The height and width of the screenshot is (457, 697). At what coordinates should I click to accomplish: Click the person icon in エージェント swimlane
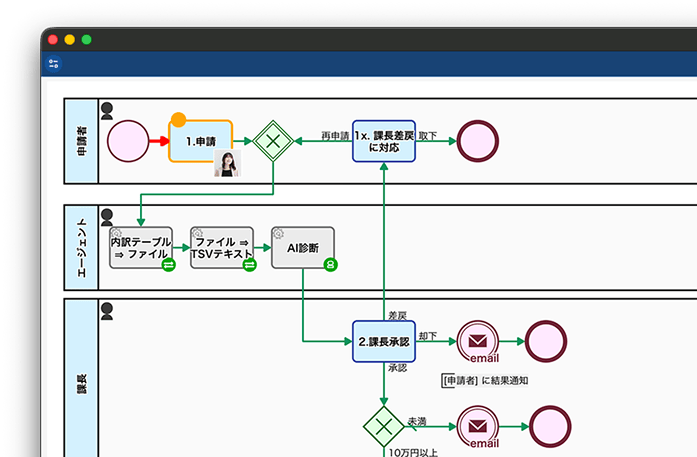coord(107,217)
